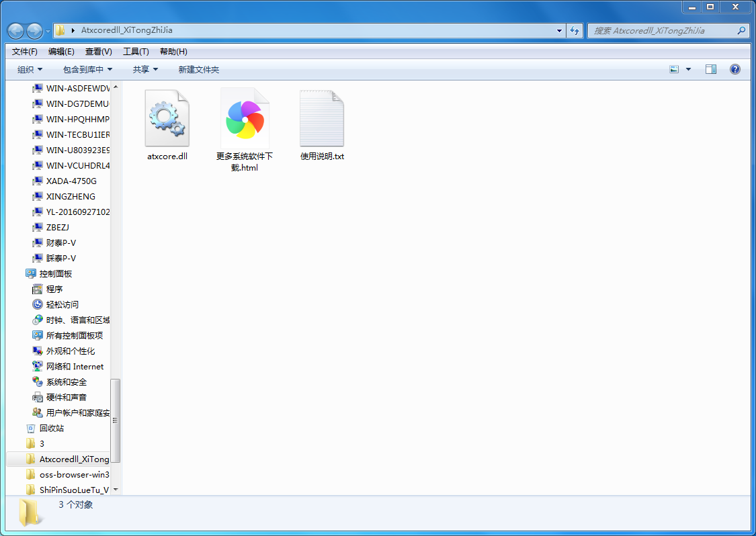Refresh the folder with address bar refresh button

pyautogui.click(x=575, y=30)
